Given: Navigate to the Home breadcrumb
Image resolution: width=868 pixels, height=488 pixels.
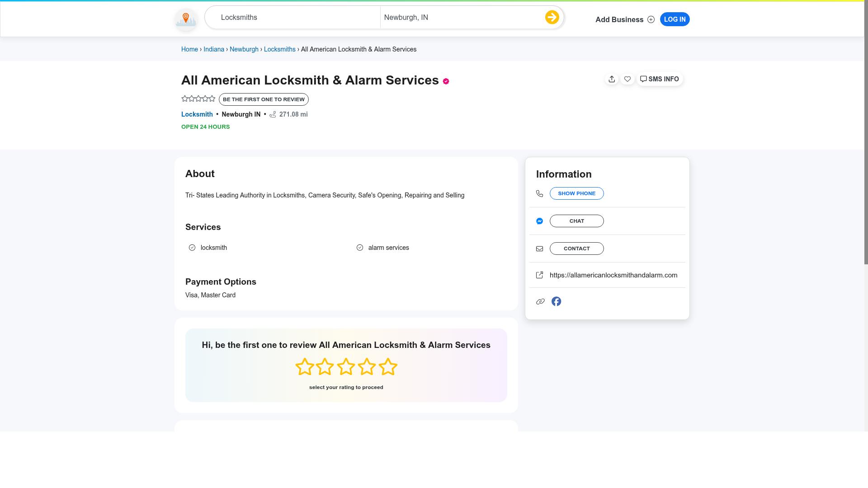Looking at the screenshot, I should 189,49.
